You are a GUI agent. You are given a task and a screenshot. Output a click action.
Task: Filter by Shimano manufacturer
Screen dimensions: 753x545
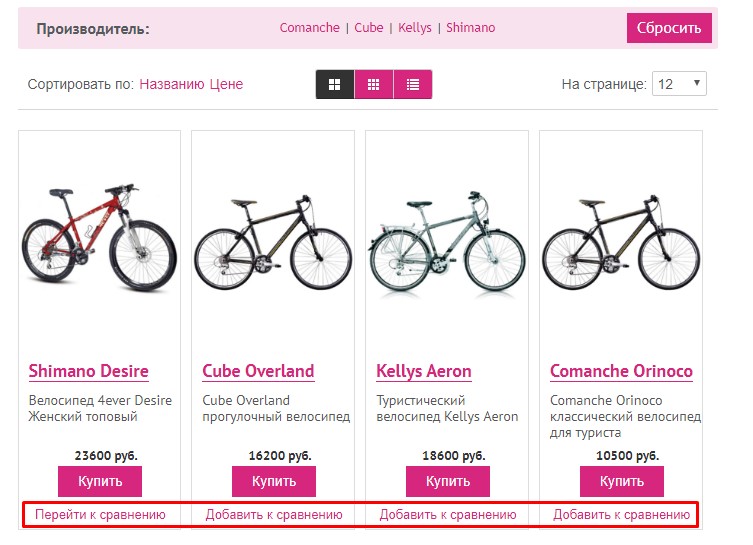pyautogui.click(x=470, y=28)
